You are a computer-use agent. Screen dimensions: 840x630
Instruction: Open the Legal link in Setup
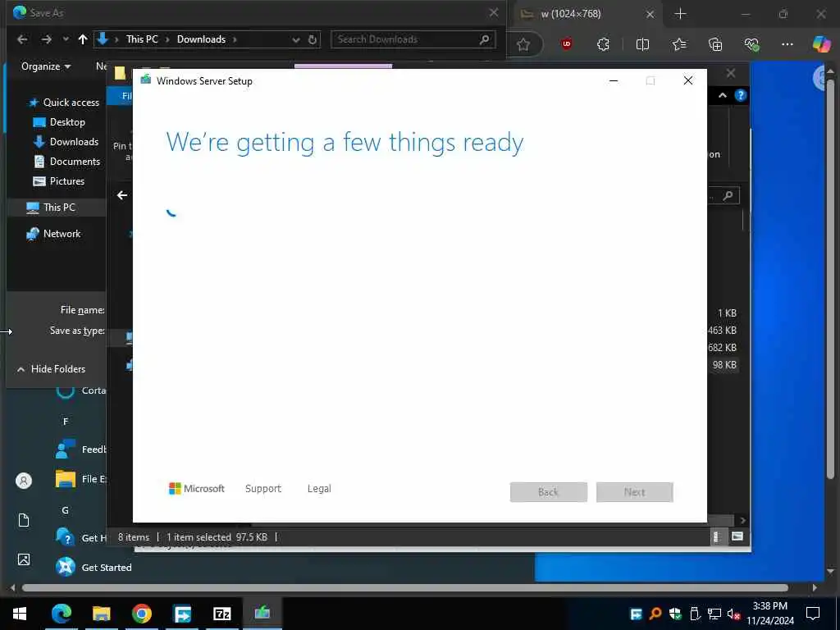319,489
